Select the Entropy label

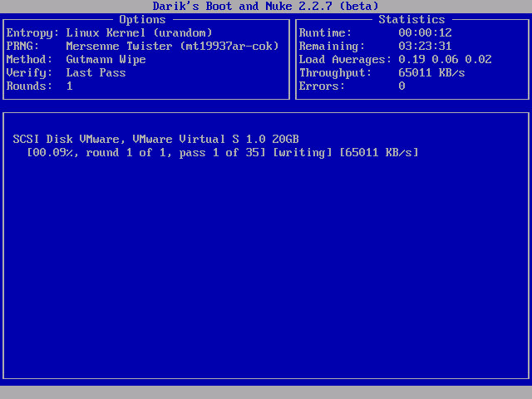(x=32, y=33)
